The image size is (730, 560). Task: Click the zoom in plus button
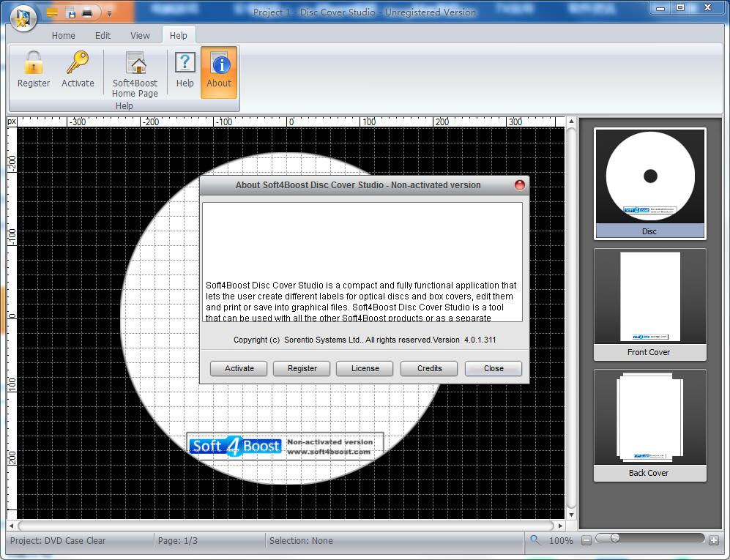[714, 540]
